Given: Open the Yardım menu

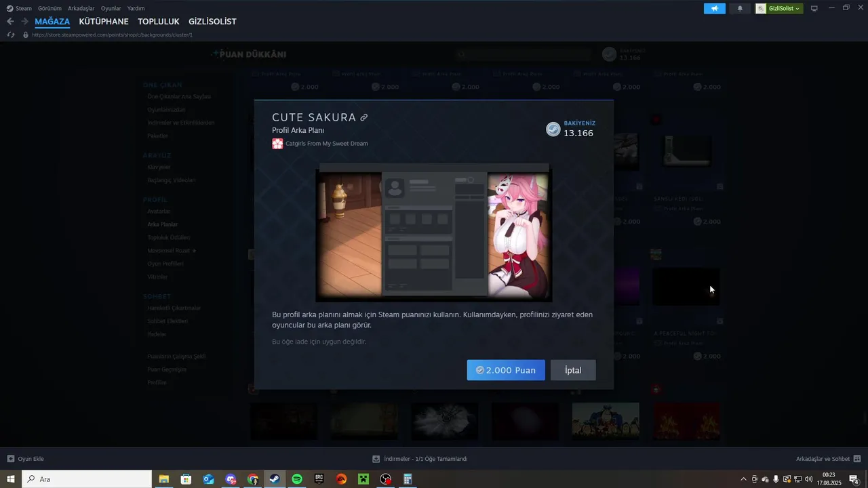Looking at the screenshot, I should coord(136,8).
